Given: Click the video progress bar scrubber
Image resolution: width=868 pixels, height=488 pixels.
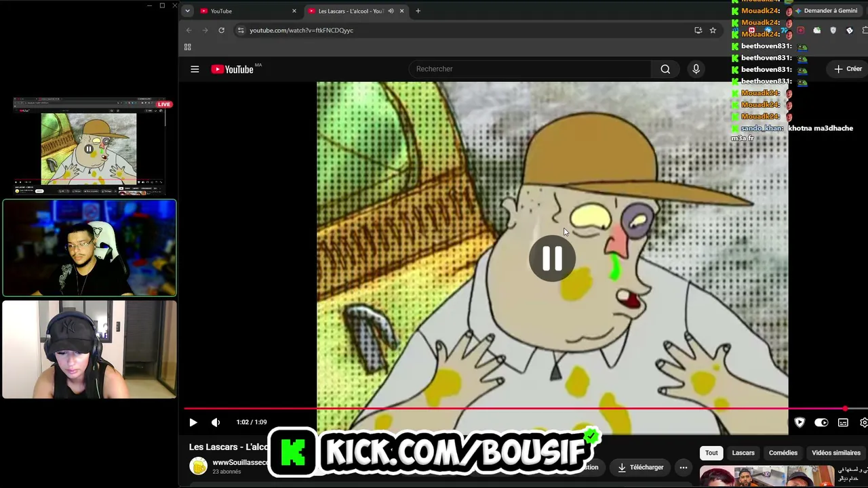Looking at the screenshot, I should tap(845, 409).
